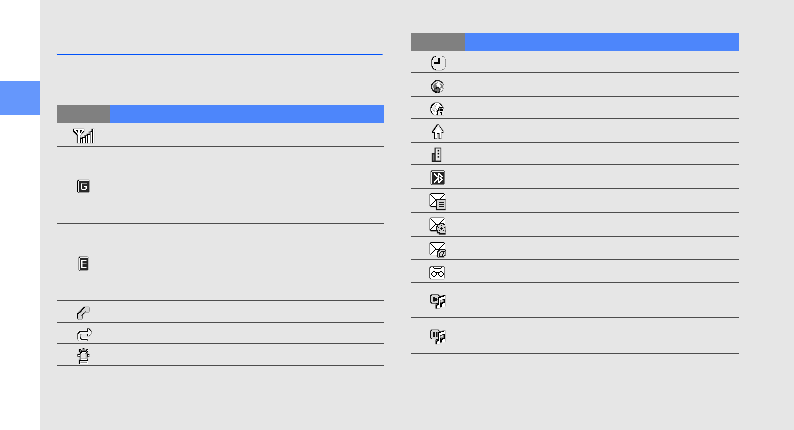Click the house home zone icon
The image size is (794, 430).
point(438,132)
